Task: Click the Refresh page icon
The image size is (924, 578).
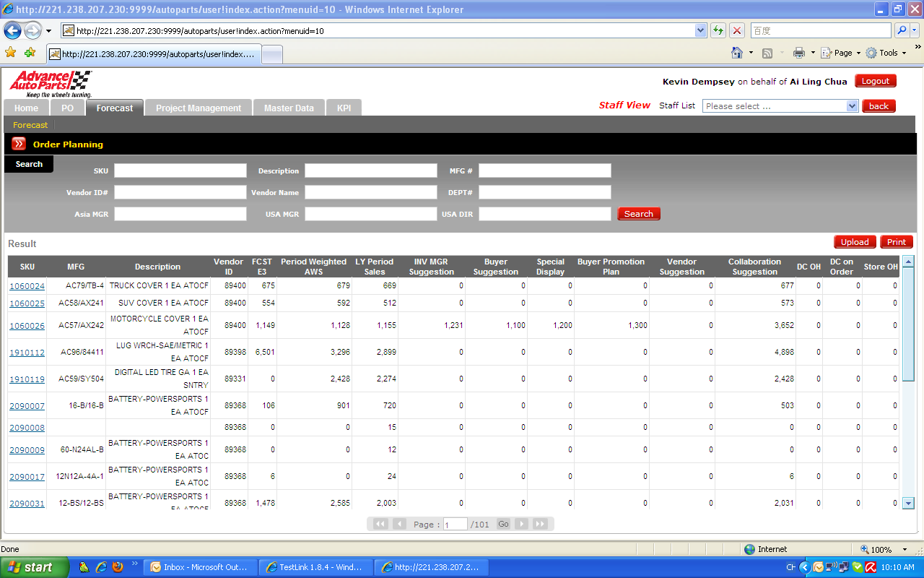Action: (x=718, y=30)
